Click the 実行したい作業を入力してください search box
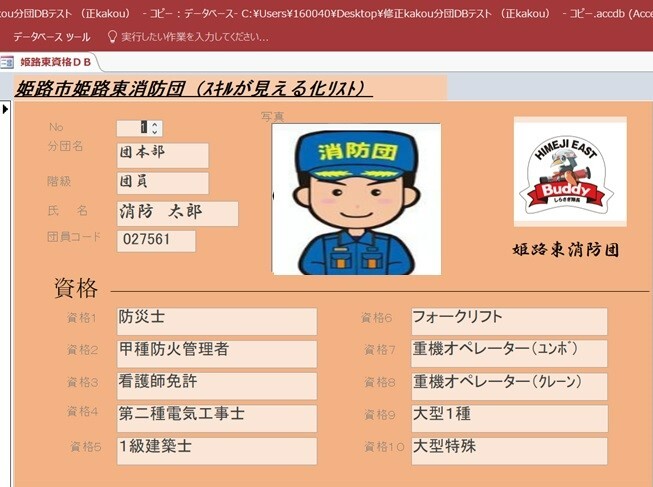The height and width of the screenshot is (487, 653). pyautogui.click(x=195, y=37)
